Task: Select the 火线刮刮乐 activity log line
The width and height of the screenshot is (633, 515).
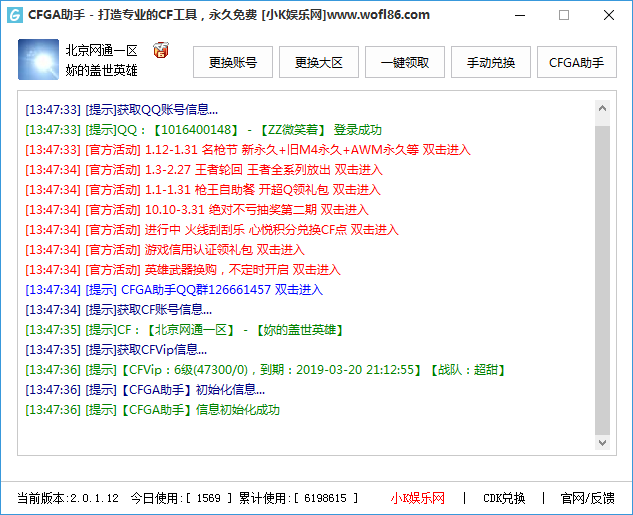Action: tap(212, 230)
